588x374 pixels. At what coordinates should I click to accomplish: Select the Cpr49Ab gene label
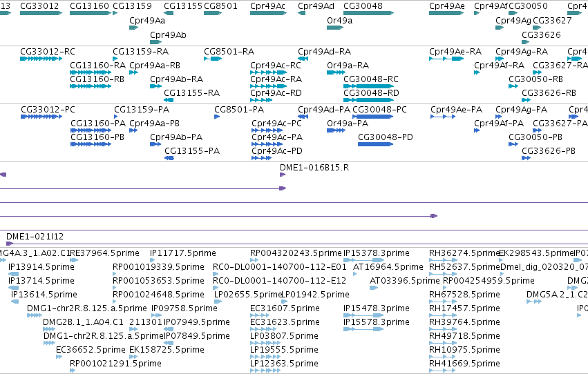point(168,35)
